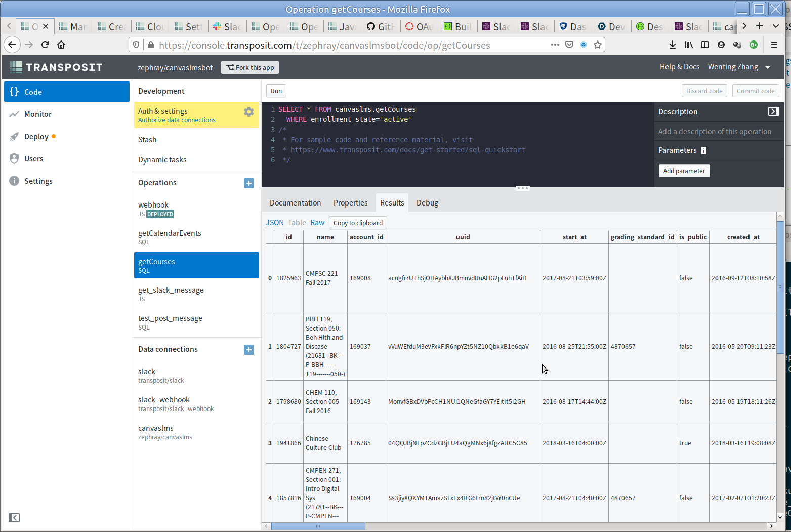Run the getCourses operation
This screenshot has height=532, width=791.
pyautogui.click(x=276, y=91)
